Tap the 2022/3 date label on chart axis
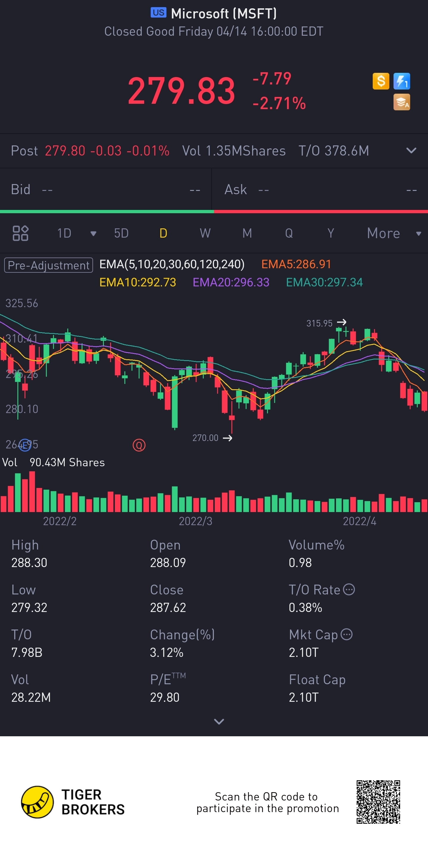The image size is (428, 868). [196, 521]
